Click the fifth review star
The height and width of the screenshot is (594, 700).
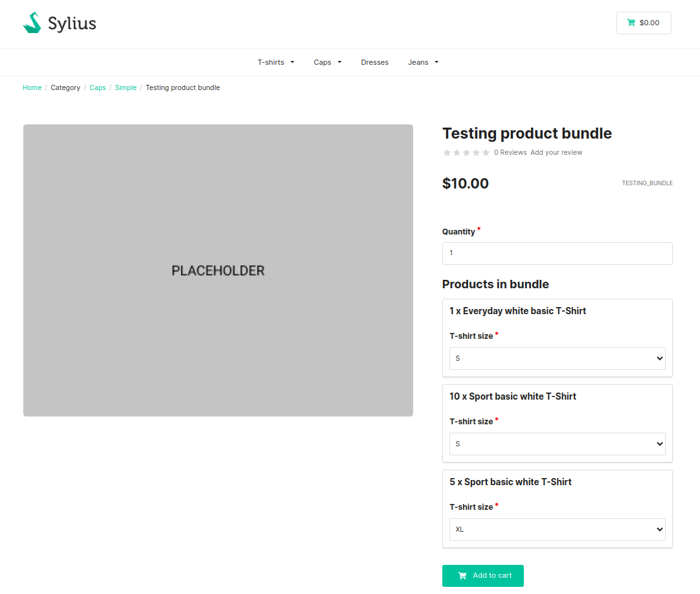tap(486, 153)
